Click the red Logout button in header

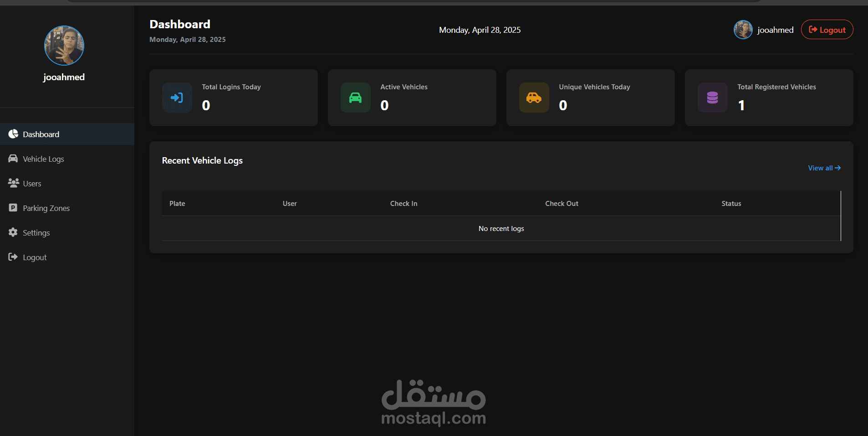[827, 30]
